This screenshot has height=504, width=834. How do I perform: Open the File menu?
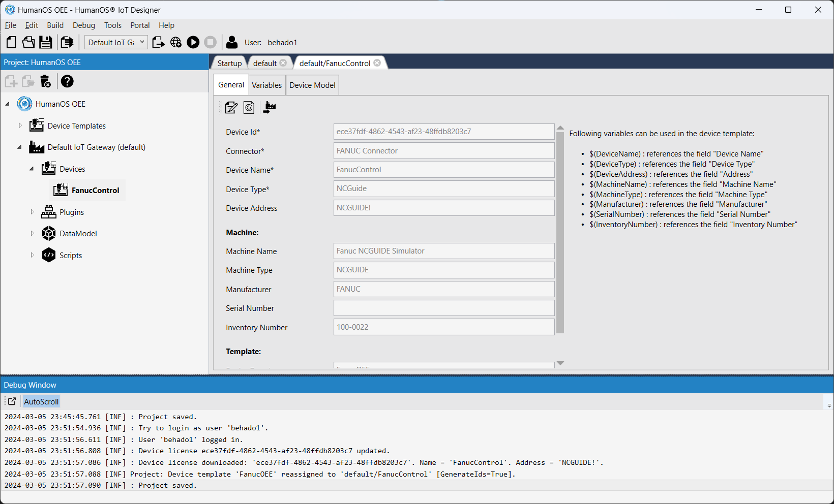(x=11, y=25)
